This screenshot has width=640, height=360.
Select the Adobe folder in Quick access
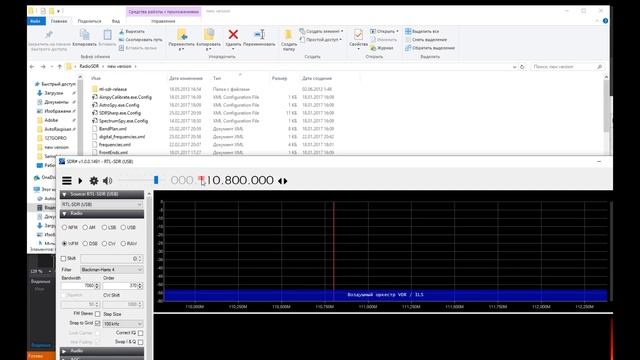[51, 120]
